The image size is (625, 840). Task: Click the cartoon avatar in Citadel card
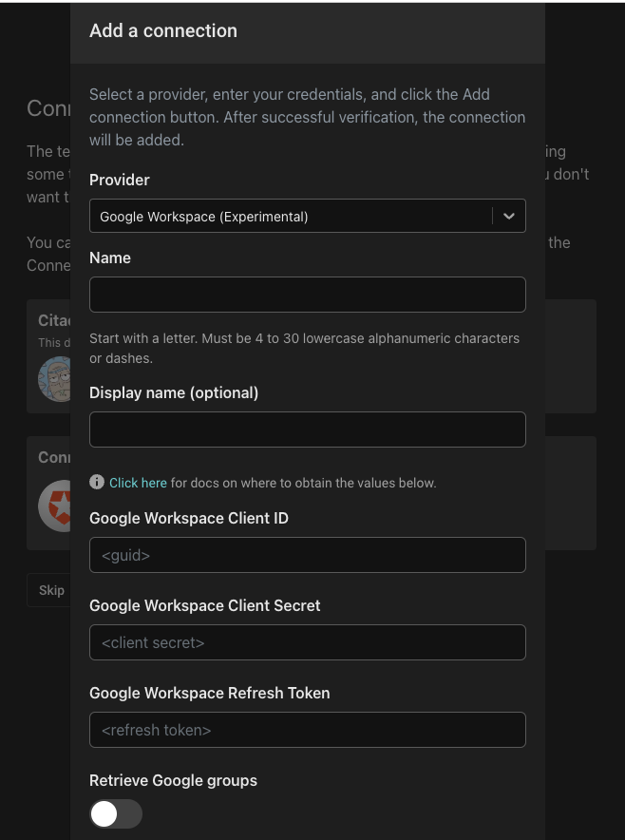[x=55, y=379]
